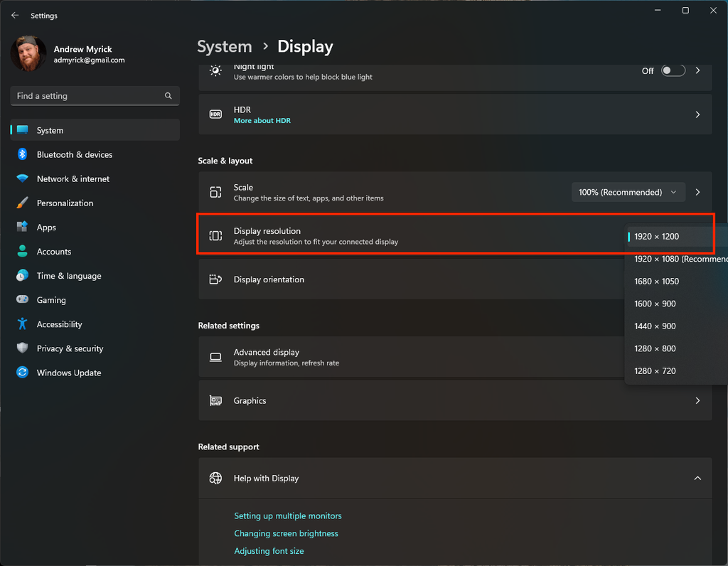The image size is (728, 566).
Task: Click the Changing screen brightness link
Action: tap(286, 533)
